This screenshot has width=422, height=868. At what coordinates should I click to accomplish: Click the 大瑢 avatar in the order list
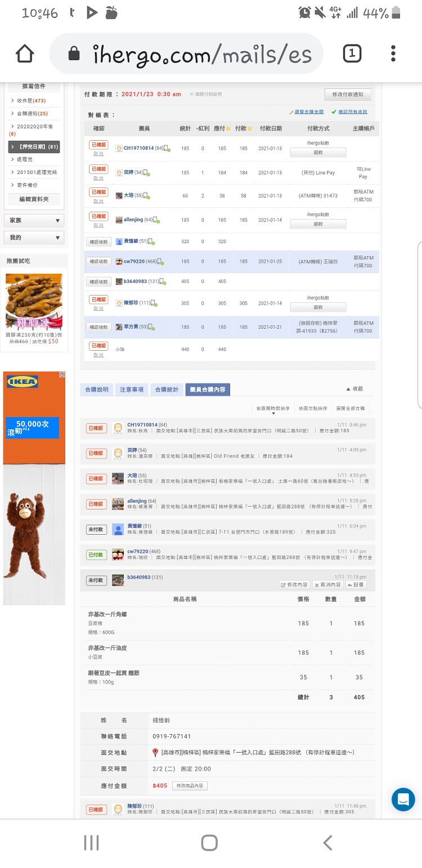click(x=118, y=479)
